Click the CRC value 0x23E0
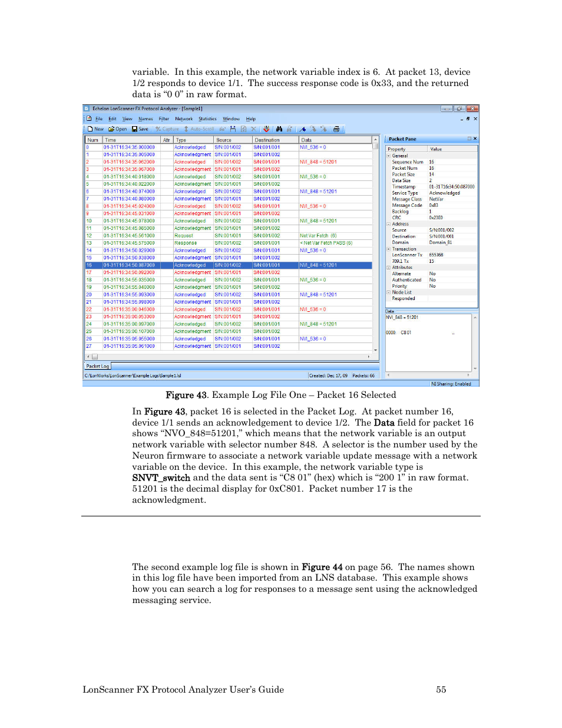This screenshot has width=562, height=728. [x=436, y=218]
